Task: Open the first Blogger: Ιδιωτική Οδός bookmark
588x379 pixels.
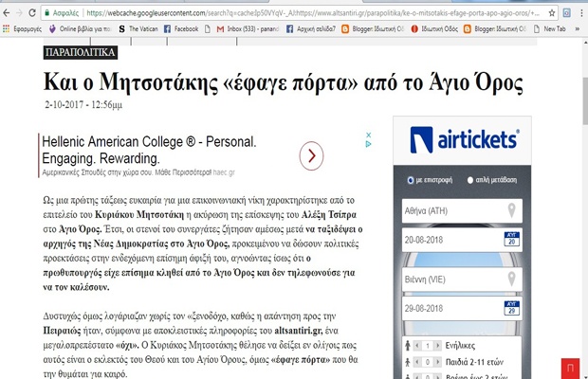Action: click(x=373, y=28)
